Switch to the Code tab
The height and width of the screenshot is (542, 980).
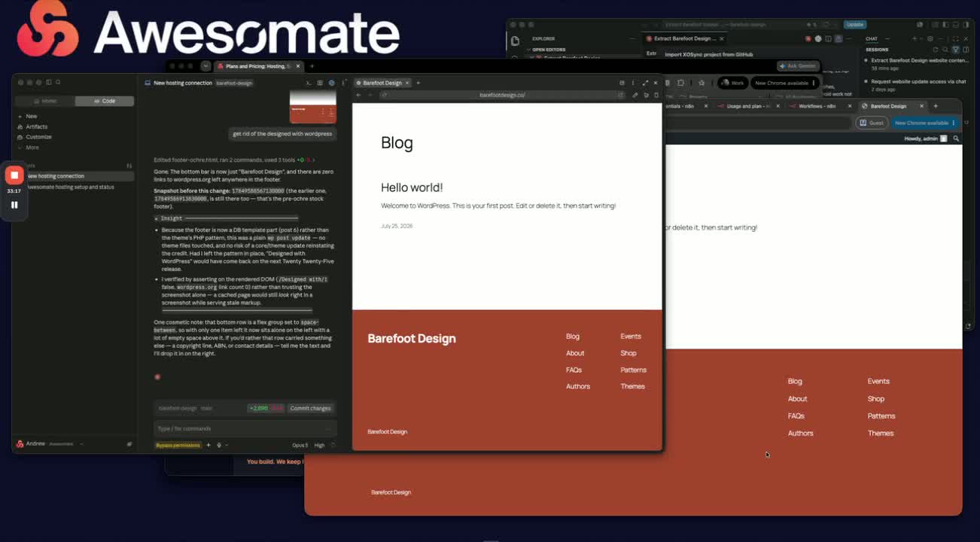(x=105, y=101)
